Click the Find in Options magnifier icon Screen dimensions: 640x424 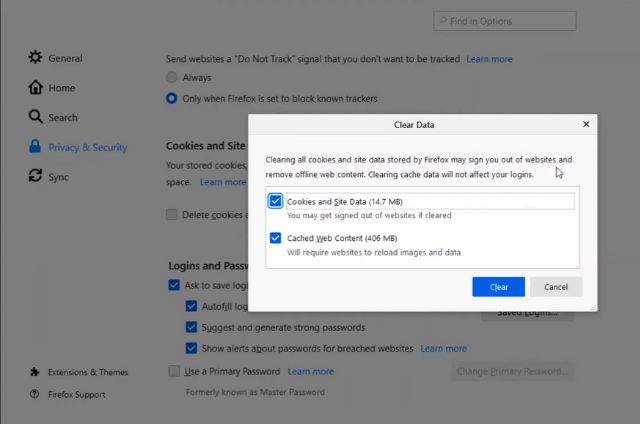pos(443,20)
